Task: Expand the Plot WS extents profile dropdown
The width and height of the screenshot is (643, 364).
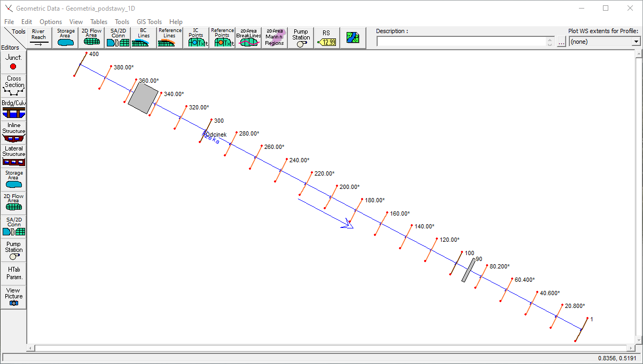Action: pos(636,42)
